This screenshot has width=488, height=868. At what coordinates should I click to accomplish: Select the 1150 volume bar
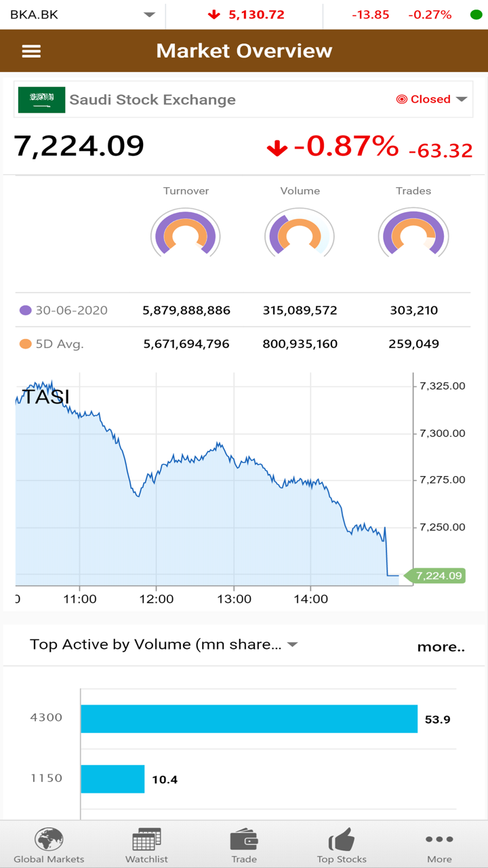113,779
